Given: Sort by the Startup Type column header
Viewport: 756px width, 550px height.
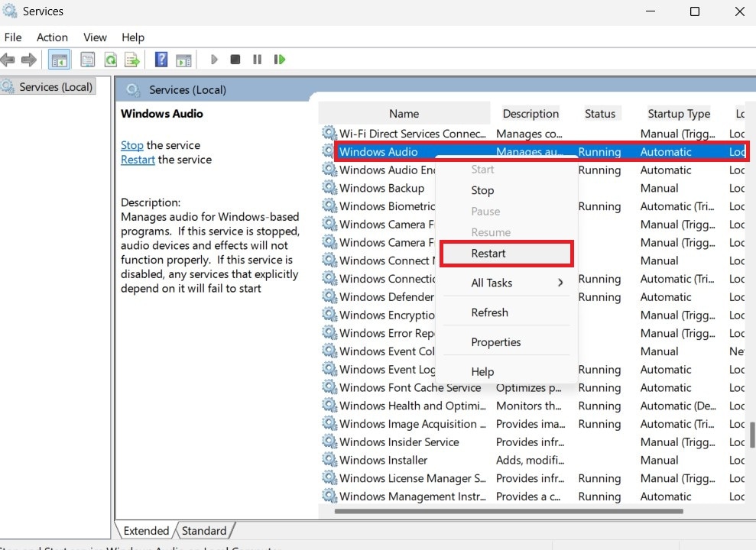Looking at the screenshot, I should (x=679, y=114).
